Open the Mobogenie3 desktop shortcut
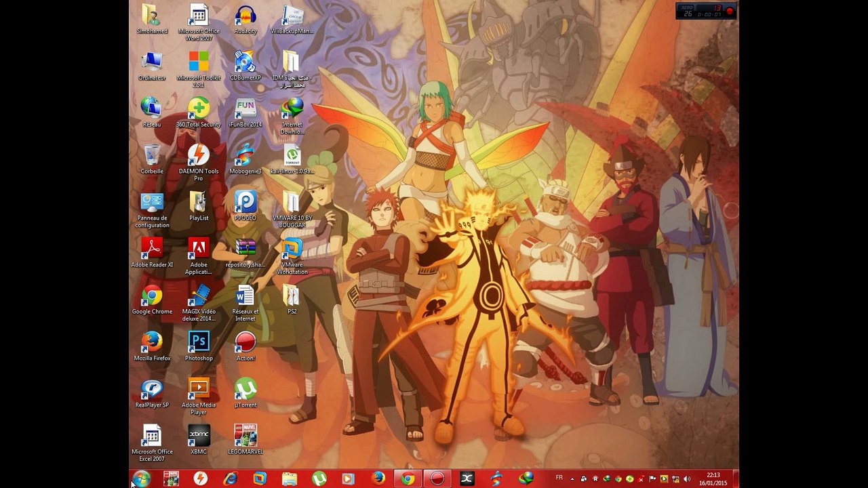The height and width of the screenshot is (488, 868). click(x=245, y=159)
